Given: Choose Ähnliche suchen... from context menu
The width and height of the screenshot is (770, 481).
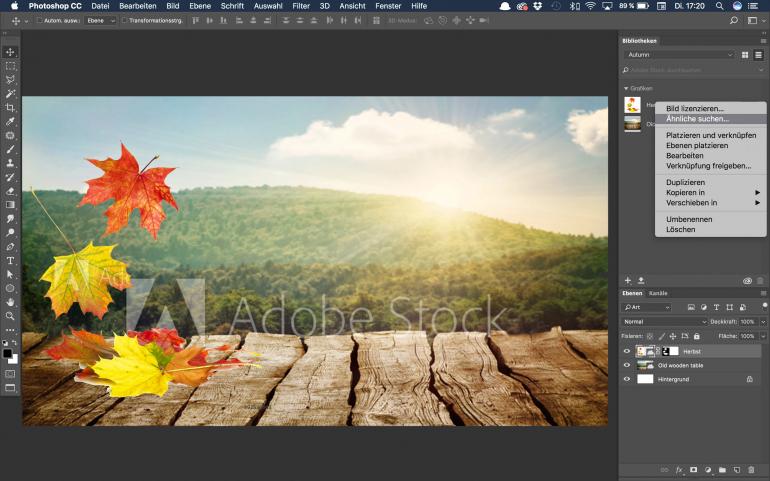Looking at the screenshot, I should click(x=711, y=119).
